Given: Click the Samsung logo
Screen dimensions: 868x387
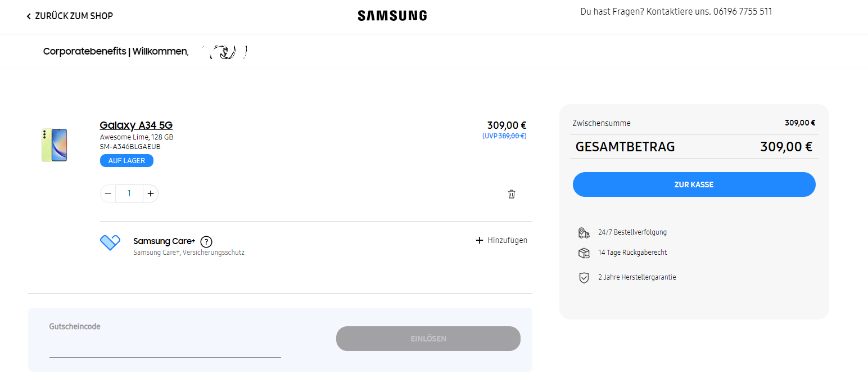Looking at the screenshot, I should (x=392, y=16).
